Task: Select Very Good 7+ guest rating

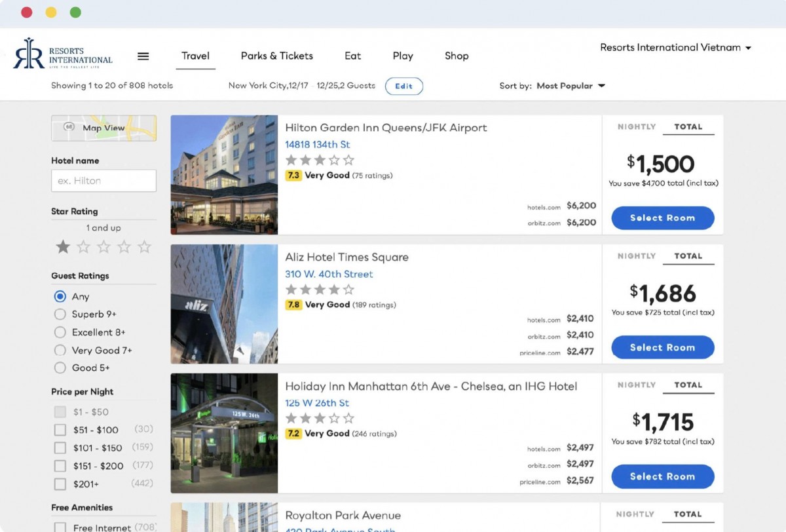Action: coord(60,350)
